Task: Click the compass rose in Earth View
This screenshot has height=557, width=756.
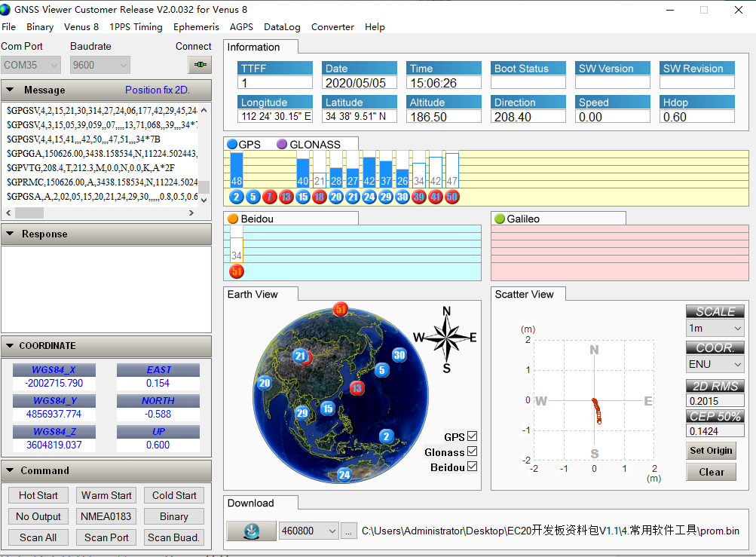Action: (446, 338)
